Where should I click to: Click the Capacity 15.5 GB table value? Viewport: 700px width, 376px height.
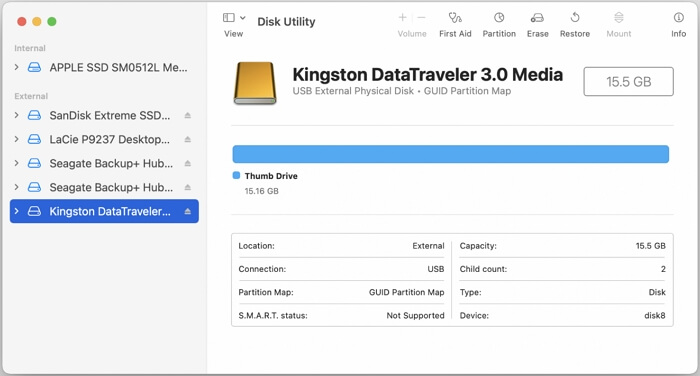(650, 246)
